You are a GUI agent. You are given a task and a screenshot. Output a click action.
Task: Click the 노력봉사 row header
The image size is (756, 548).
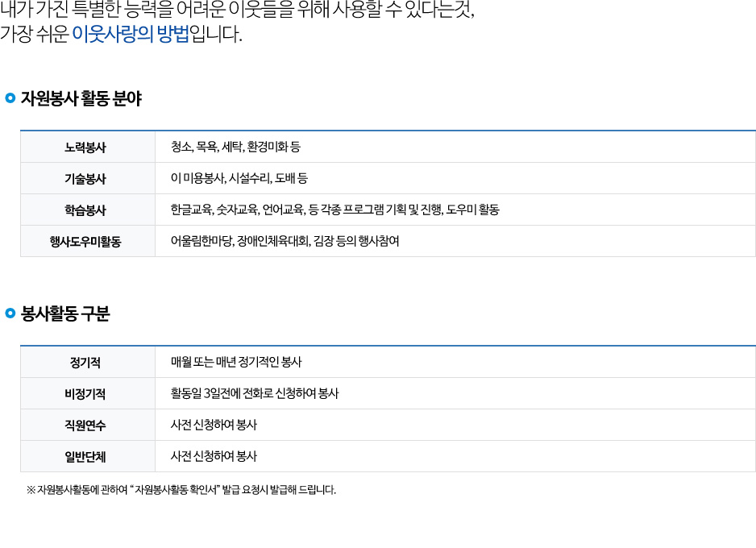[x=88, y=147]
